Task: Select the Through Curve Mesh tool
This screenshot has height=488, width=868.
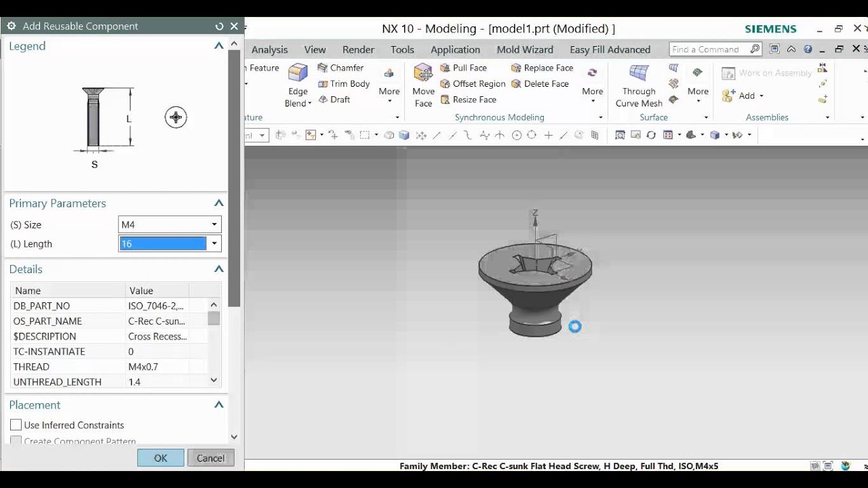Action: (639, 85)
